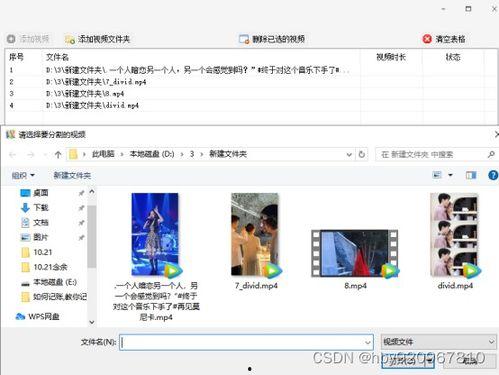This screenshot has width=499, height=375.
Task: Close the 请选择要分割的视频 dialog
Action: [x=496, y=135]
